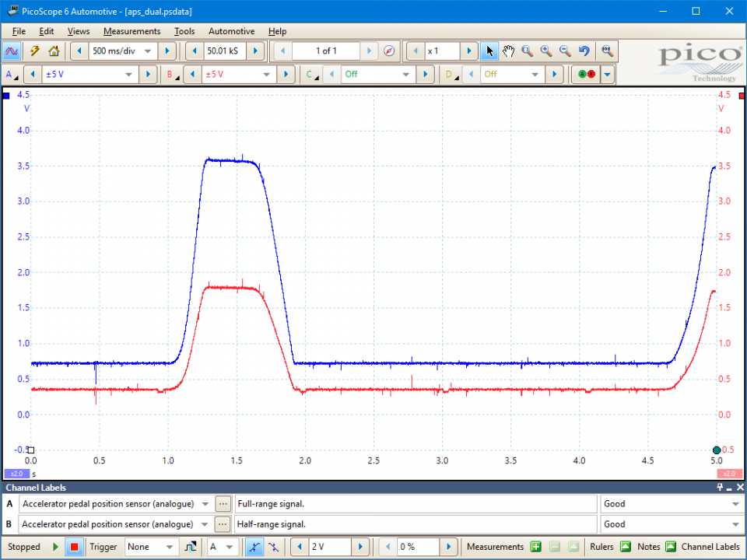Screen dimensions: 747x560
Task: Click the auto setup lightning icon
Action: (x=34, y=51)
